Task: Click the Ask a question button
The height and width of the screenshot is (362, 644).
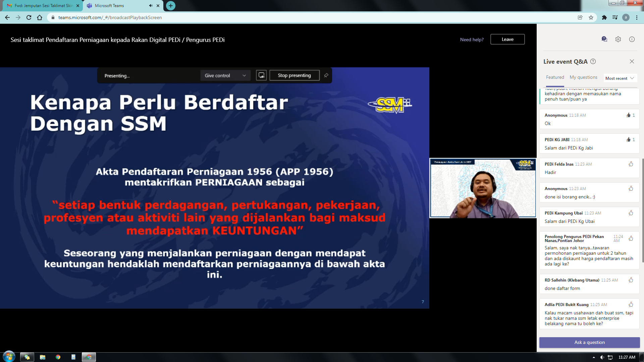Action: pyautogui.click(x=589, y=342)
